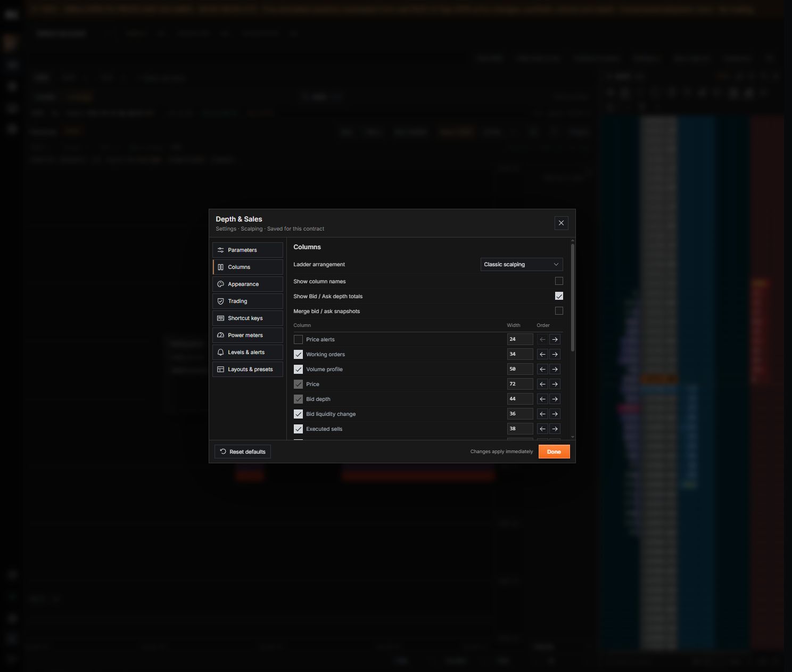The height and width of the screenshot is (672, 792).
Task: Shift Volume profile column right
Action: tap(555, 369)
